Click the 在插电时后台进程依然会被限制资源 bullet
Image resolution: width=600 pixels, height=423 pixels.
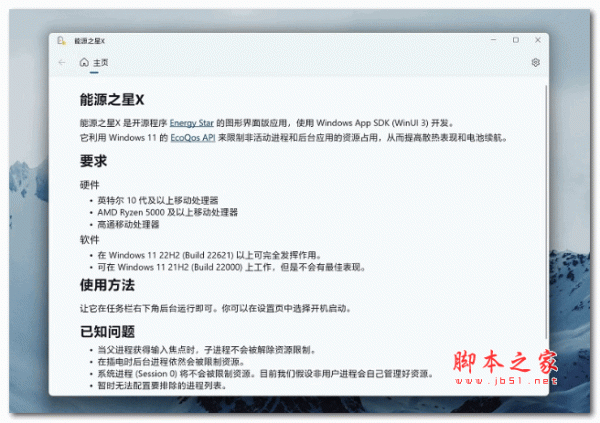coord(171,361)
